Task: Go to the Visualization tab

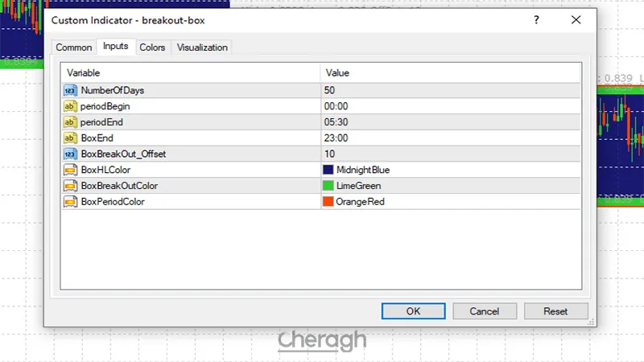Action: 202,47
